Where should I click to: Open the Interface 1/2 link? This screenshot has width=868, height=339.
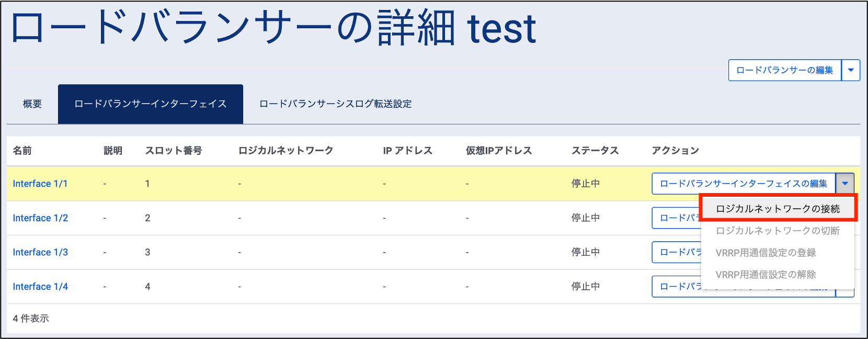(x=40, y=218)
